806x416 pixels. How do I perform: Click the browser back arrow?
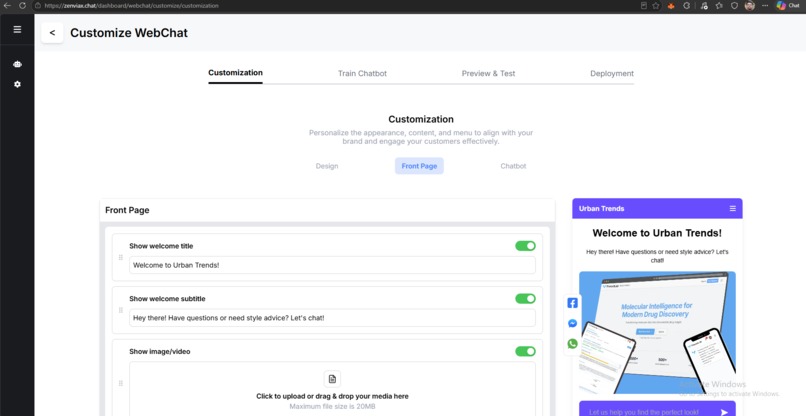pyautogui.click(x=7, y=6)
